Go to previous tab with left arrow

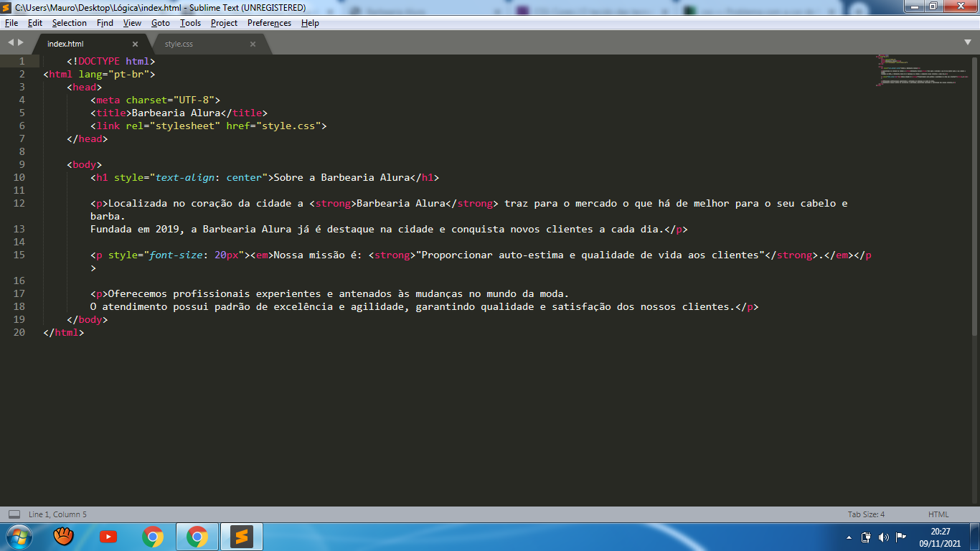point(11,43)
